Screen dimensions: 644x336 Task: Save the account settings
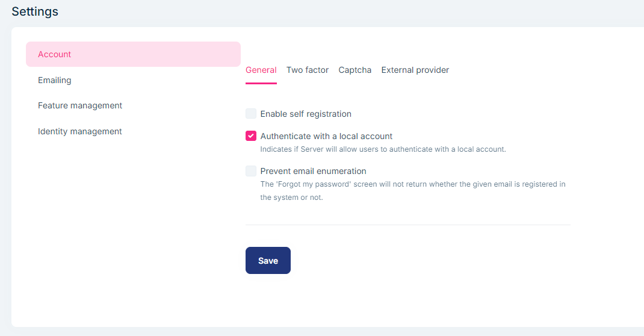click(x=268, y=260)
